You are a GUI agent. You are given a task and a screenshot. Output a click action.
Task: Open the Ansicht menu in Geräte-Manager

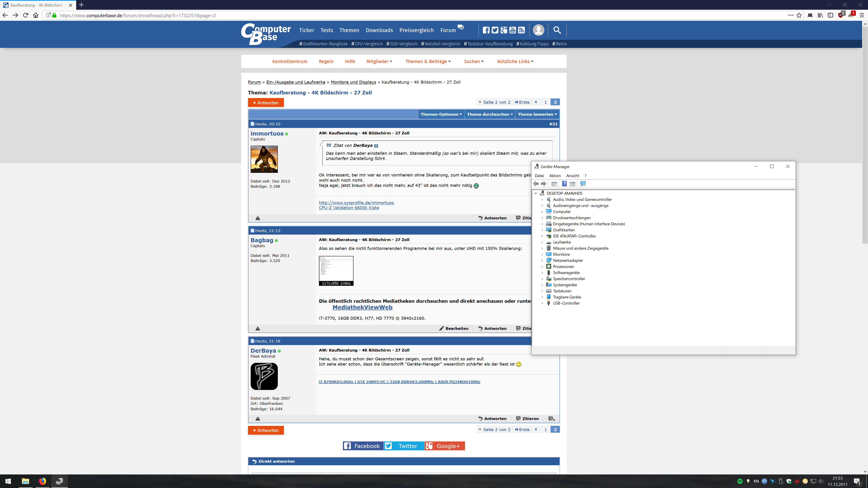[573, 176]
